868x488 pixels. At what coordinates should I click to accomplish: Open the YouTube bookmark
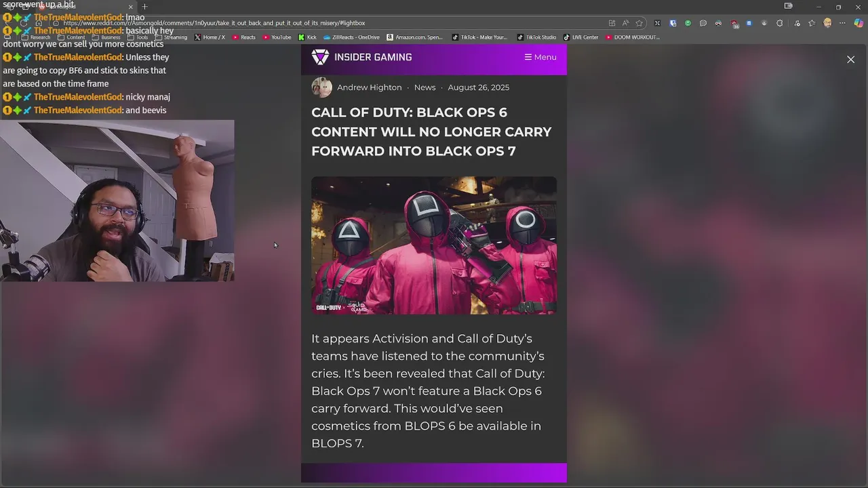(277, 37)
